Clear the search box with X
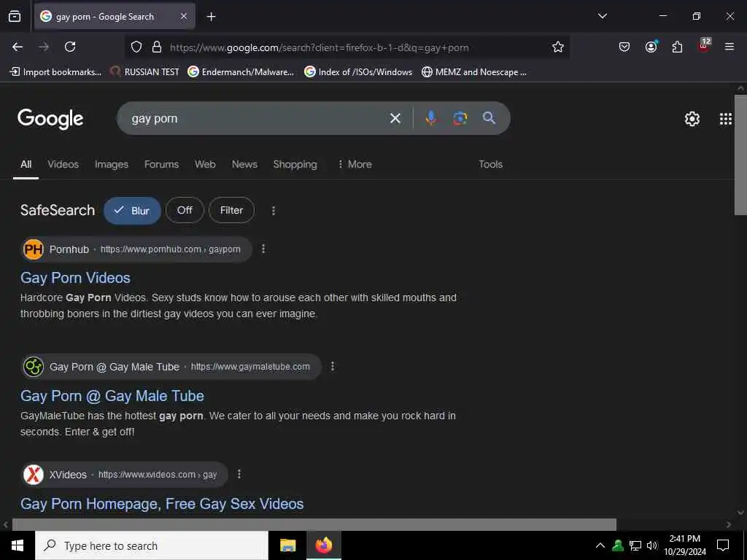Image resolution: width=747 pixels, height=560 pixels. [x=395, y=118]
